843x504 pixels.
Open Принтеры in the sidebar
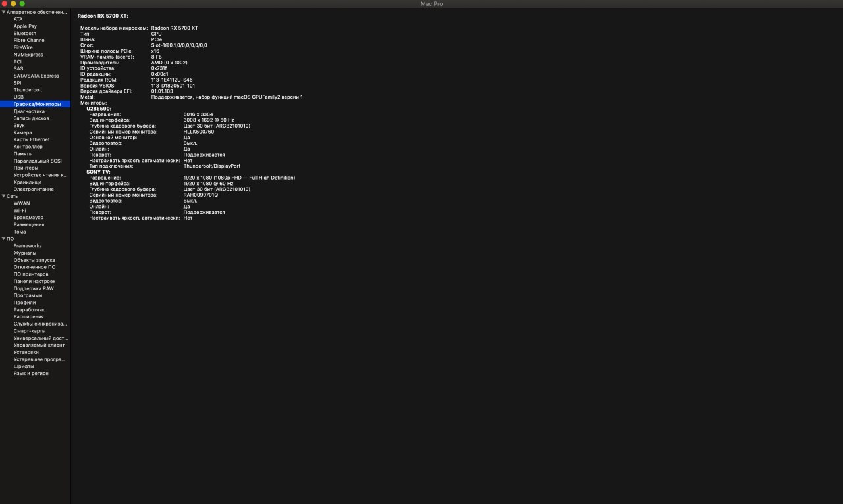coord(26,168)
